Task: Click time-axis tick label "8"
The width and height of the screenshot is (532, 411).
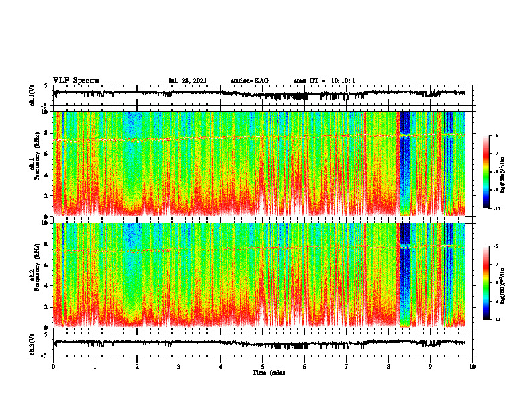Action: point(388,367)
